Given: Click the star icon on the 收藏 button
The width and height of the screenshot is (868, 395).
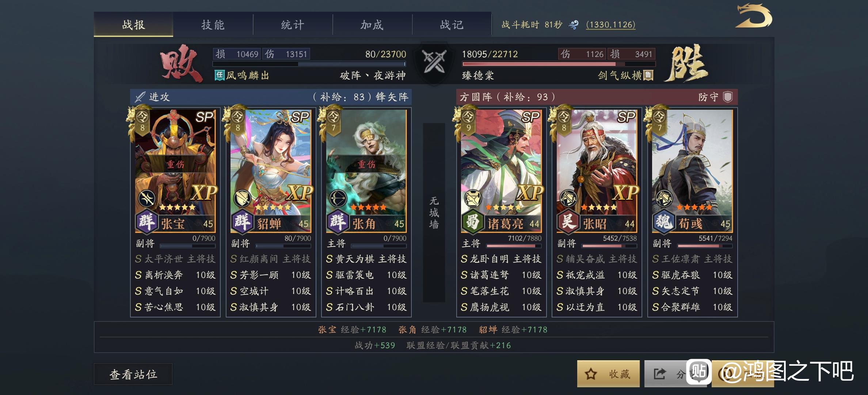Looking at the screenshot, I should coord(591,374).
